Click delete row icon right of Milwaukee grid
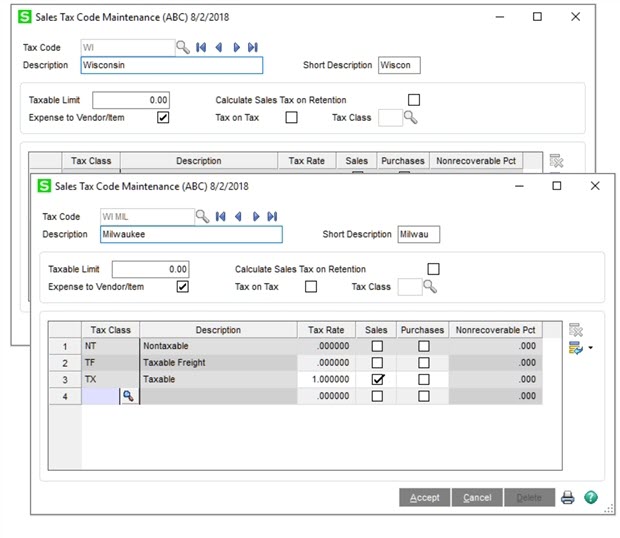620x538 pixels. 575,330
